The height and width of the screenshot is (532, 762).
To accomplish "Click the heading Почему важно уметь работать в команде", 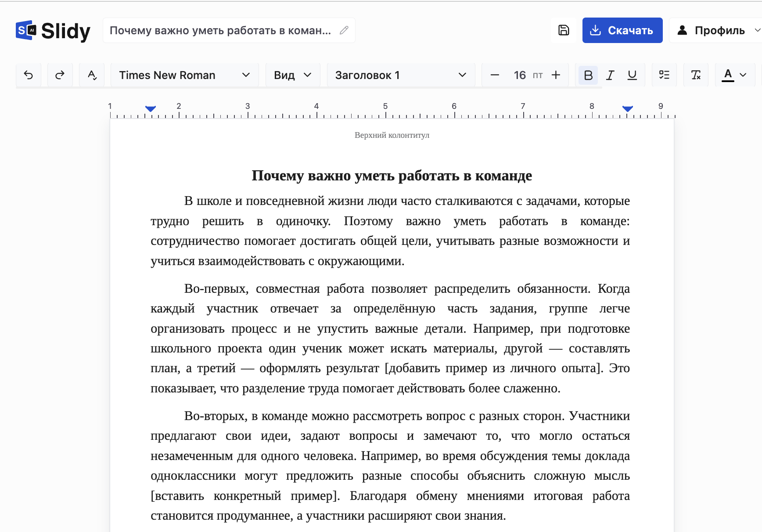I will pyautogui.click(x=392, y=176).
